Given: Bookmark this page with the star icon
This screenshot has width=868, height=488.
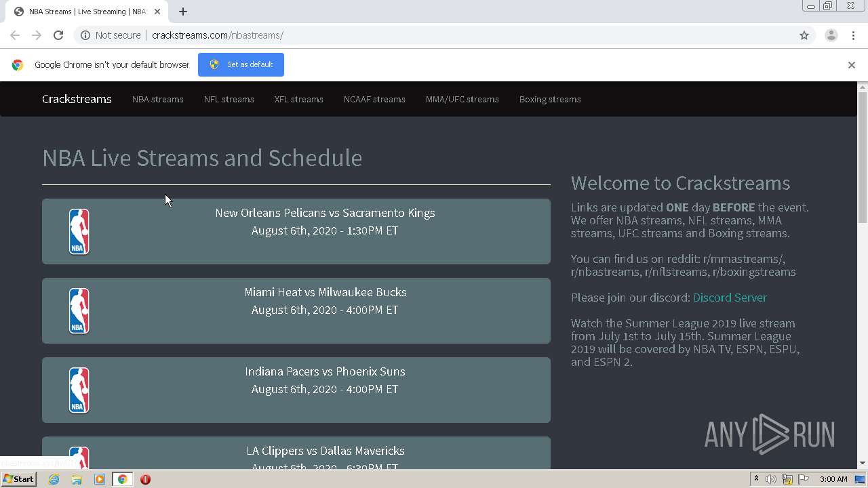Looking at the screenshot, I should [x=804, y=35].
